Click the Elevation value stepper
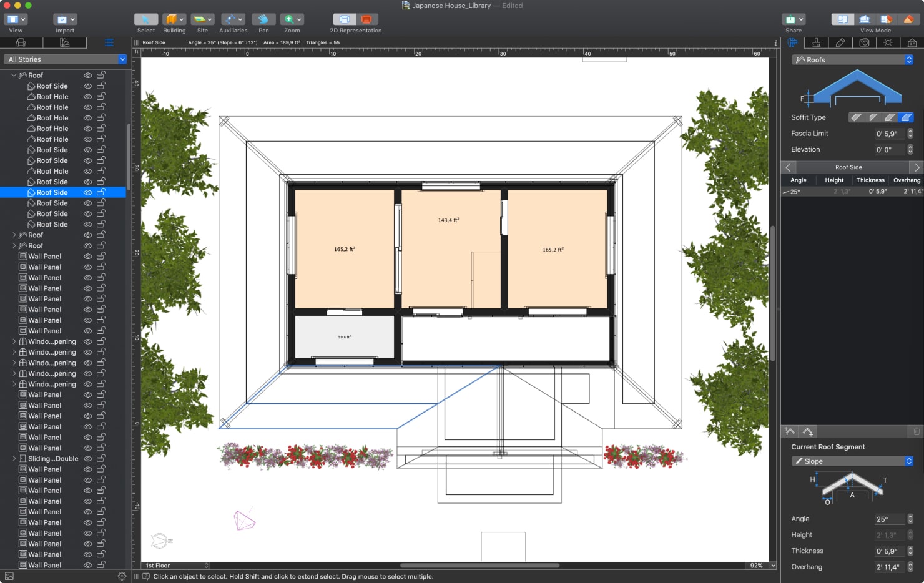Image resolution: width=924 pixels, height=583 pixels. tap(910, 150)
